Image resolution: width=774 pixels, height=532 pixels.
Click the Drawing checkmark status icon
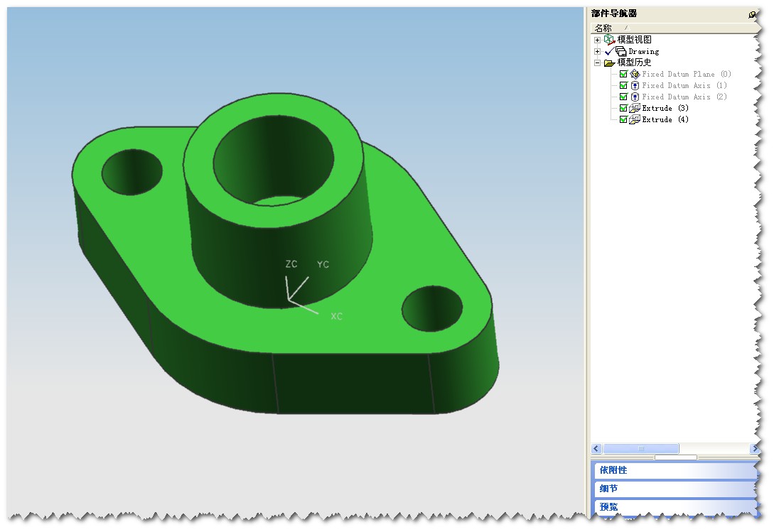(x=610, y=51)
